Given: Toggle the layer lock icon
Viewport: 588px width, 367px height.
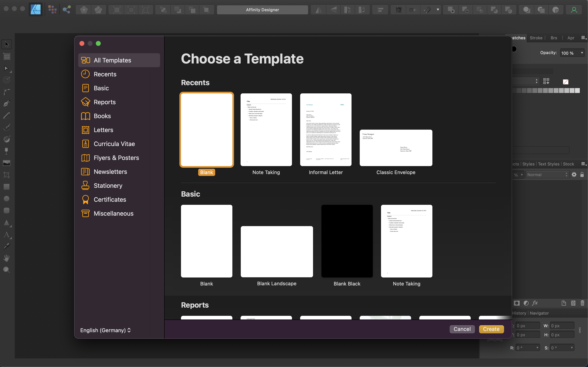Looking at the screenshot, I should [582, 174].
